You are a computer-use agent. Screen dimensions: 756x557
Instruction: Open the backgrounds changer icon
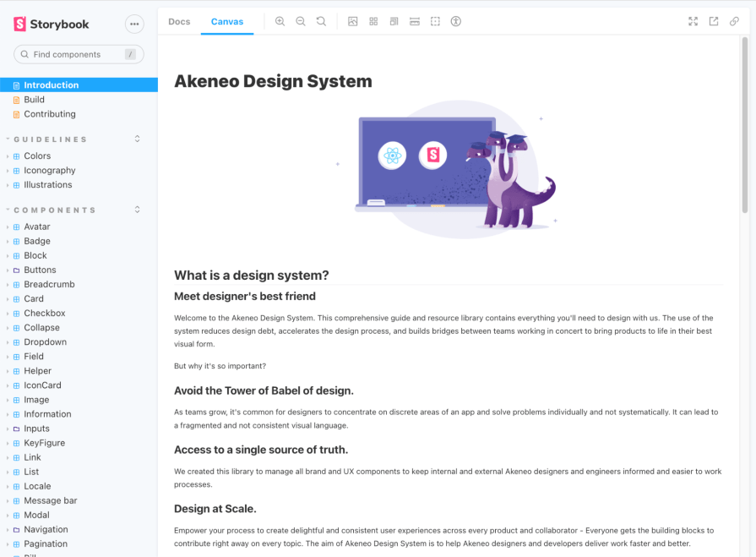(353, 21)
